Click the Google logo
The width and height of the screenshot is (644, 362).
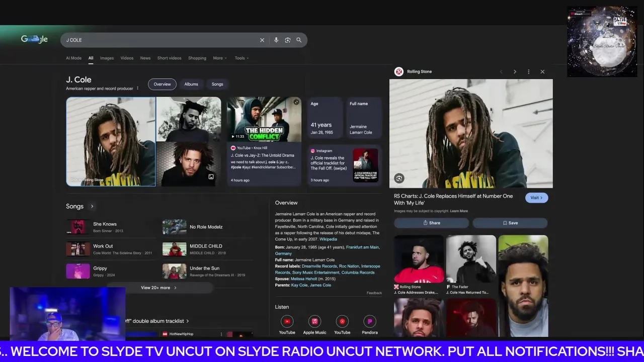[x=34, y=39]
